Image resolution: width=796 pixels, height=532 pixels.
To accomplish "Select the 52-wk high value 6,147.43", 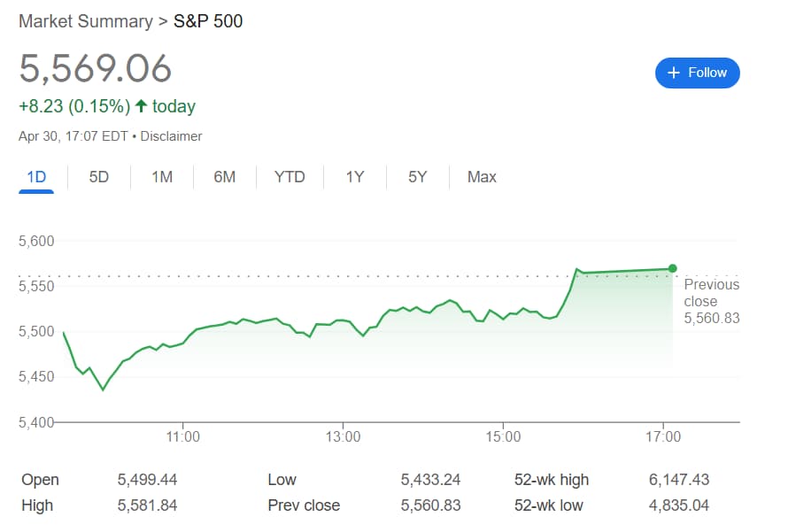I will 677,480.
